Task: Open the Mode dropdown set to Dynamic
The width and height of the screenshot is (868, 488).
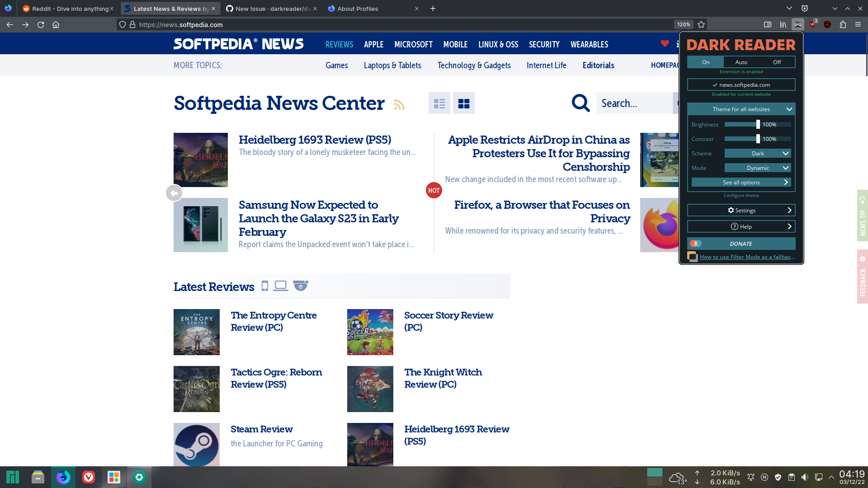Action: point(758,168)
